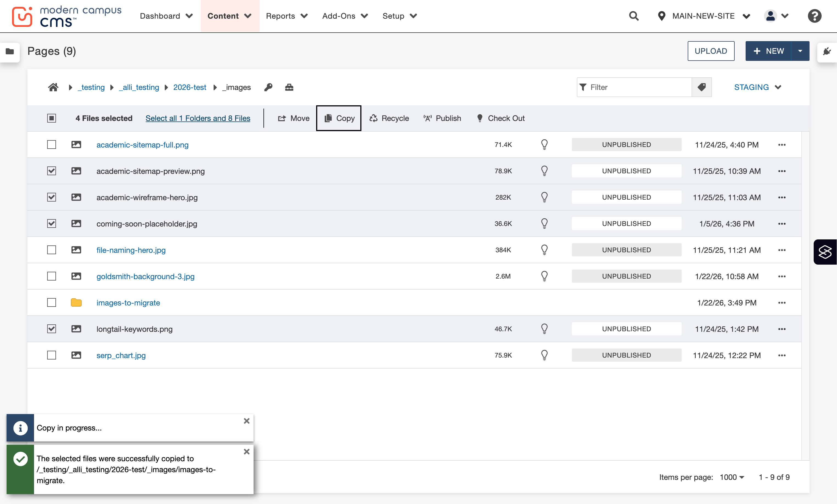Click the home breadcrumb icon
This screenshot has width=837, height=504.
[x=53, y=87]
